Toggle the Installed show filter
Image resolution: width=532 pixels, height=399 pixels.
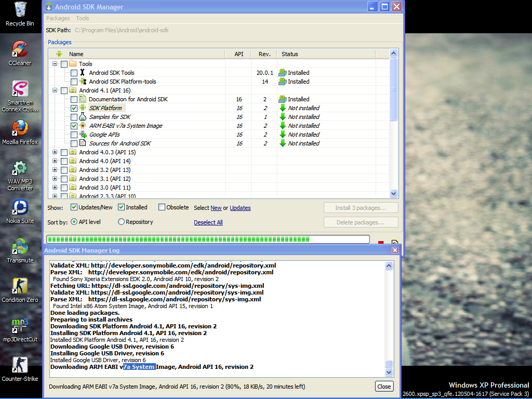[121, 207]
